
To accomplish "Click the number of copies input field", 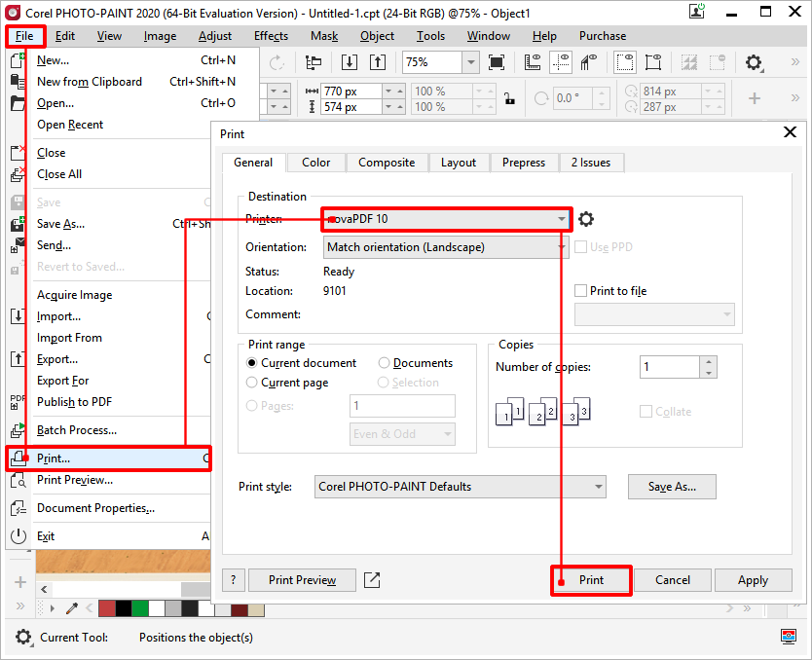I will click(670, 367).
